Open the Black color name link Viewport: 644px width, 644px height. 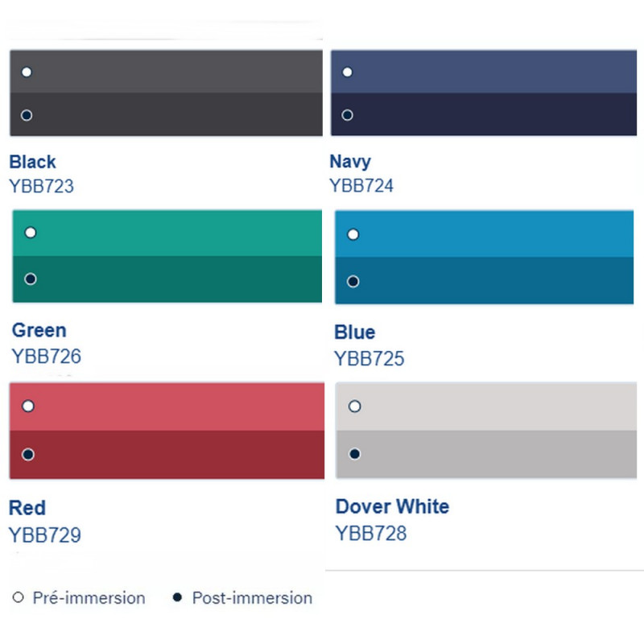click(x=33, y=162)
